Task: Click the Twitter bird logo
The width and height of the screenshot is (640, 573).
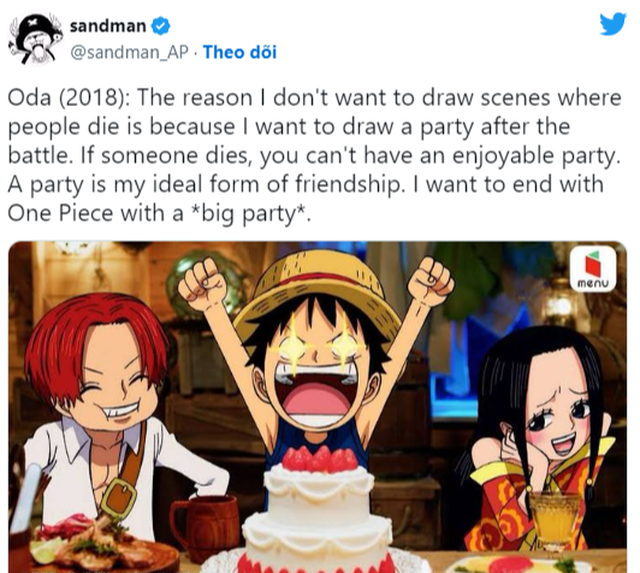Action: (613, 24)
